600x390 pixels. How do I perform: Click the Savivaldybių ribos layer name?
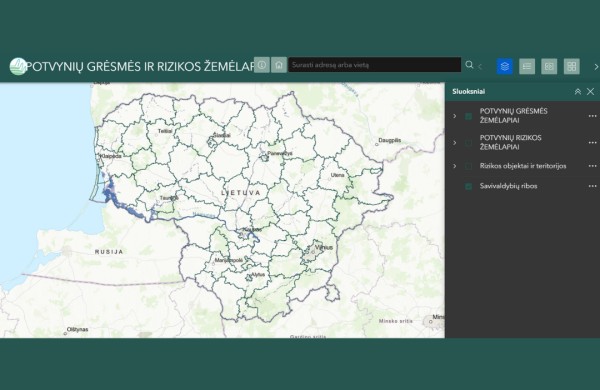coord(508,186)
